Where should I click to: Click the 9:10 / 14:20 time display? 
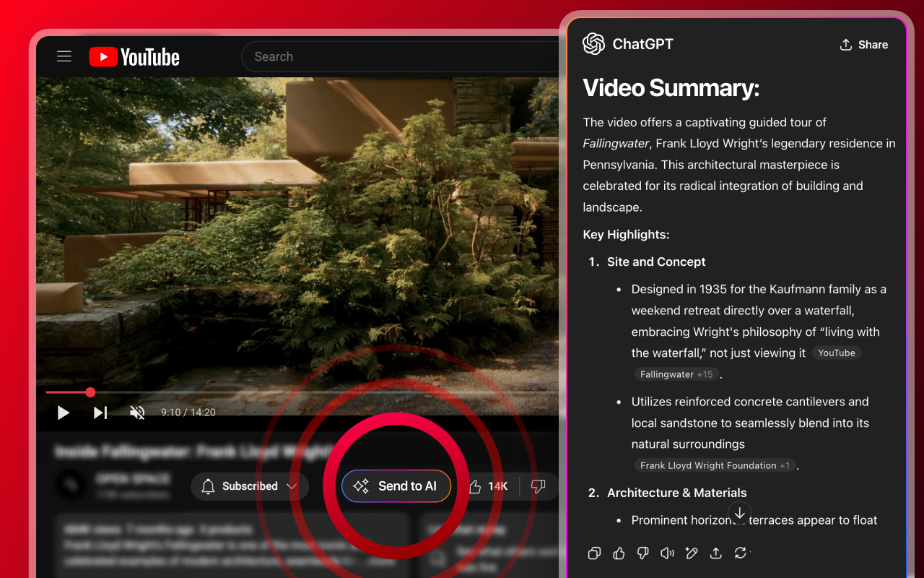[188, 413]
